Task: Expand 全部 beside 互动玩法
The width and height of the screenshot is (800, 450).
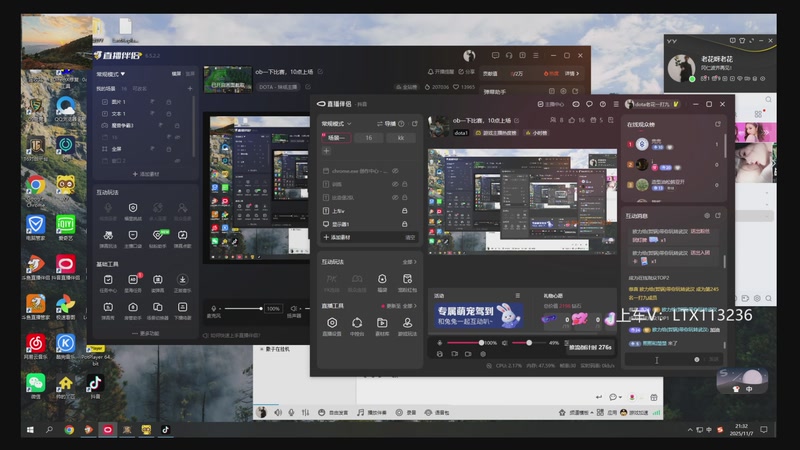Action: (x=409, y=262)
